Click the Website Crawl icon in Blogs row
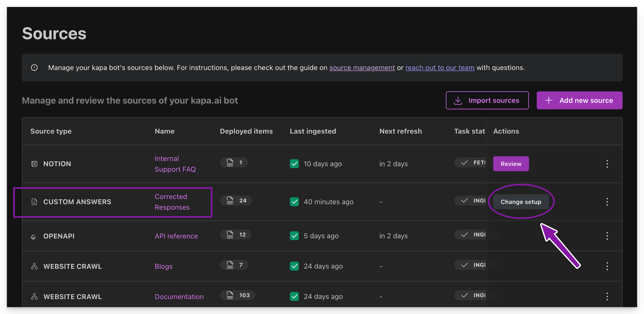The height and width of the screenshot is (314, 644). (34, 266)
